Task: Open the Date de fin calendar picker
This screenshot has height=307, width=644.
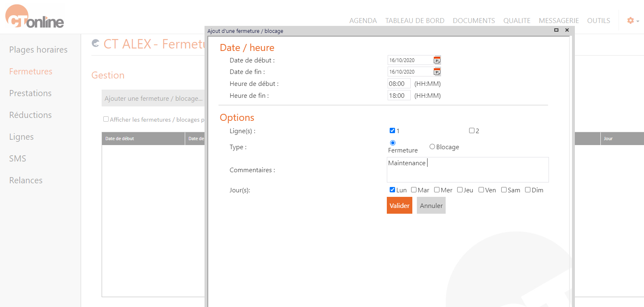Action: click(x=437, y=71)
